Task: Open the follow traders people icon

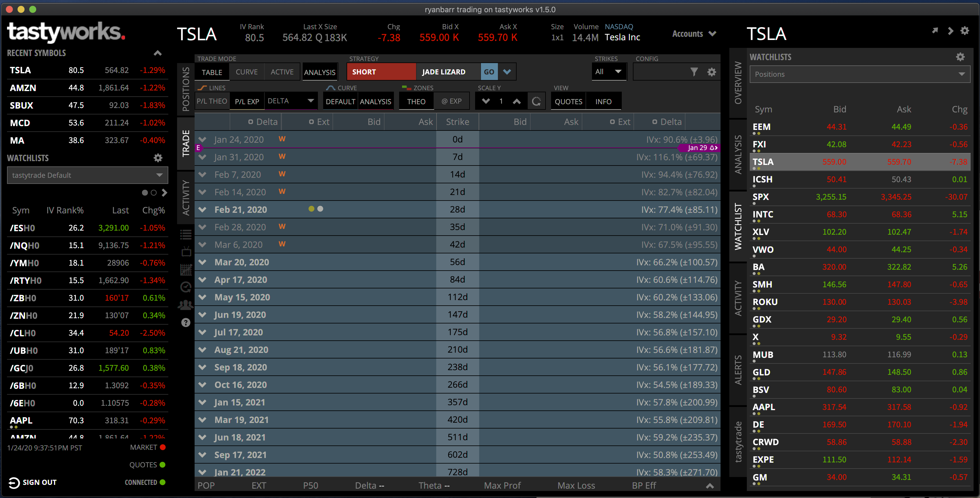Action: 186,305
